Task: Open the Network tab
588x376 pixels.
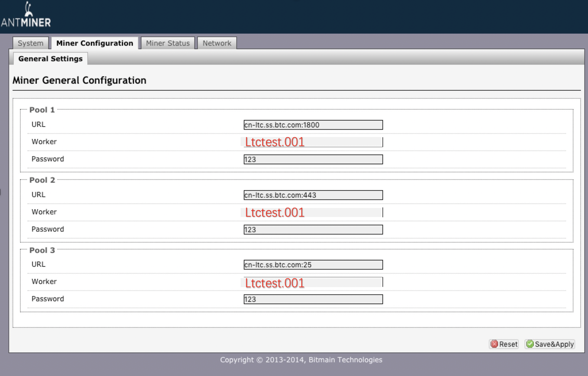Action: [217, 43]
